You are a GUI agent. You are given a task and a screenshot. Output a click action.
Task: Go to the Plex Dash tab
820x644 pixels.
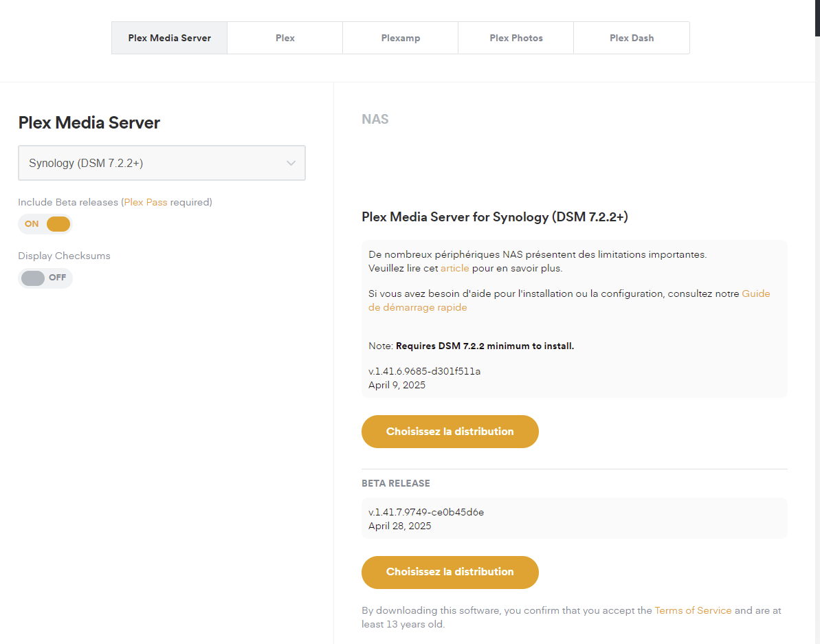pyautogui.click(x=632, y=38)
